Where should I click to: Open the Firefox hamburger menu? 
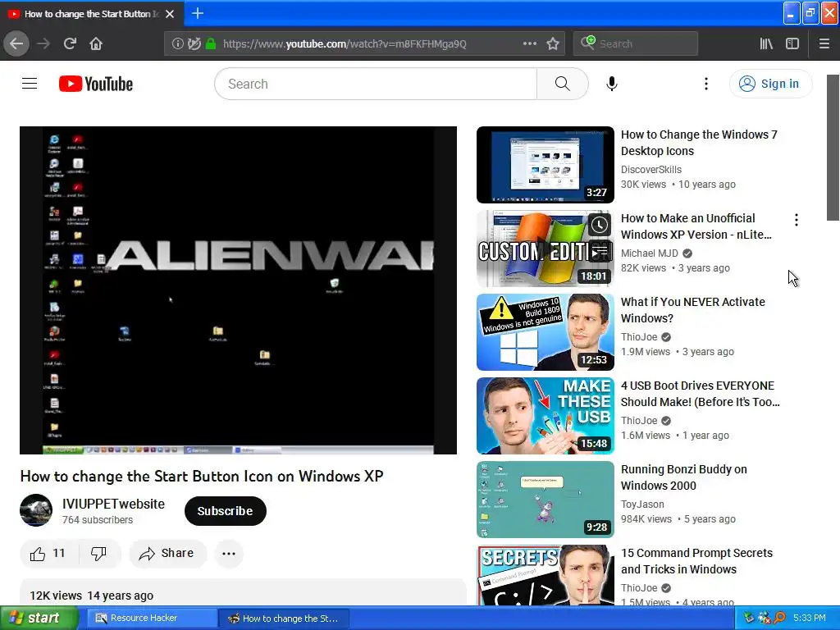pyautogui.click(x=824, y=43)
